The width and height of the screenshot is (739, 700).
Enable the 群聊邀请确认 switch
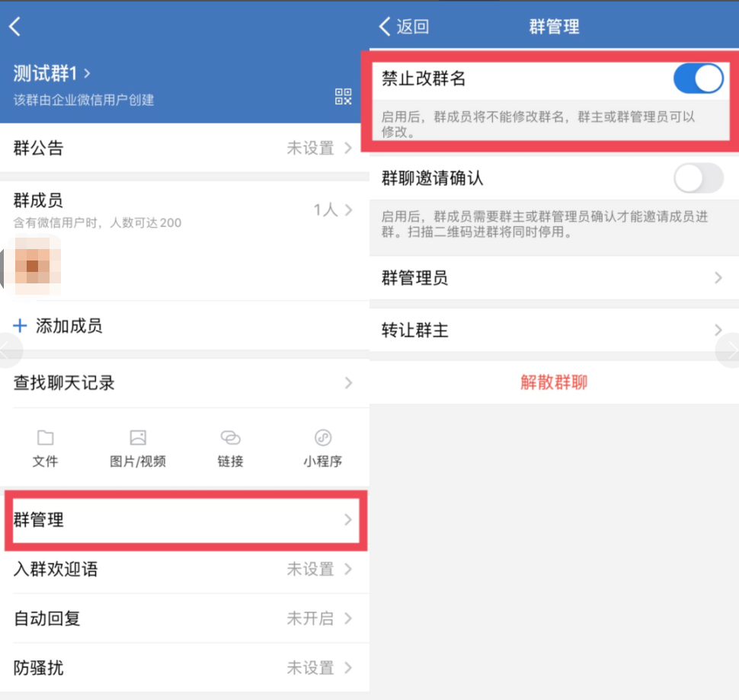[x=698, y=178]
